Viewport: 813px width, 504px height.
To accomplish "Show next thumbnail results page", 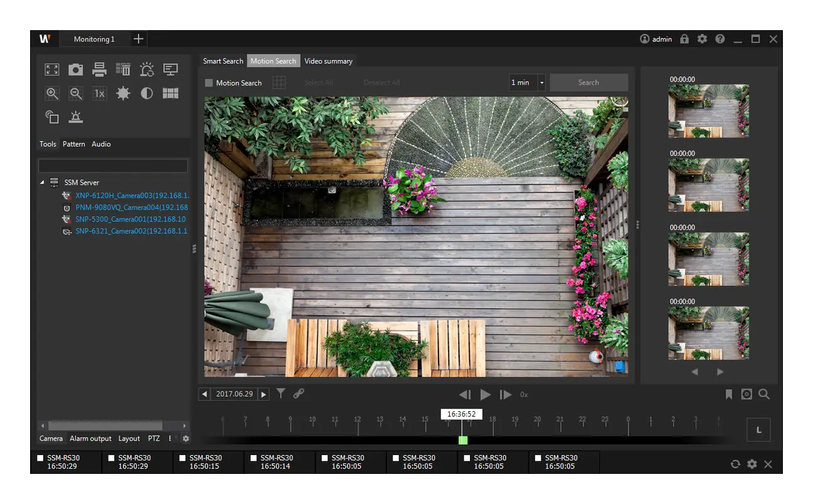I will coord(720,372).
